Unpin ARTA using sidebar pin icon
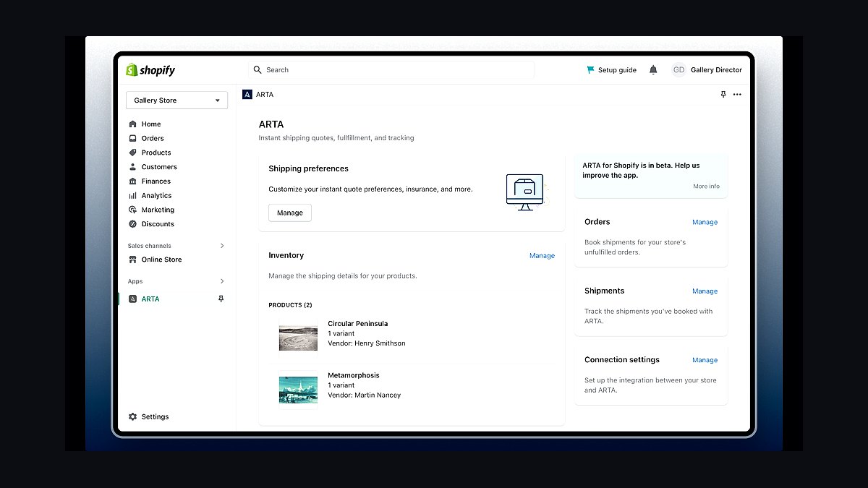This screenshot has width=868, height=488. pos(221,299)
